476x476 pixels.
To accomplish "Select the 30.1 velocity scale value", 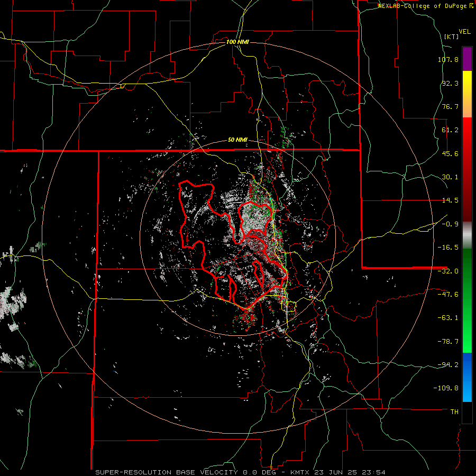I will click(450, 177).
